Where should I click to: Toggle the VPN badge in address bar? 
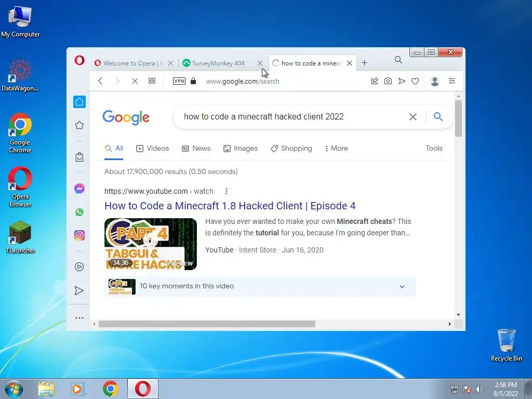[x=179, y=81]
